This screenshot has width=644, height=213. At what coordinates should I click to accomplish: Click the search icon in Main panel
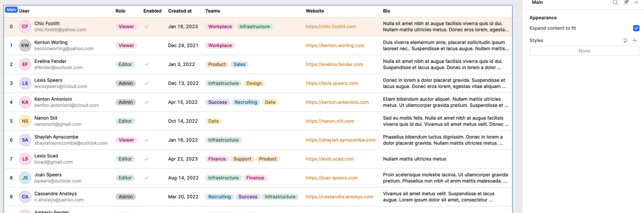[615, 3]
